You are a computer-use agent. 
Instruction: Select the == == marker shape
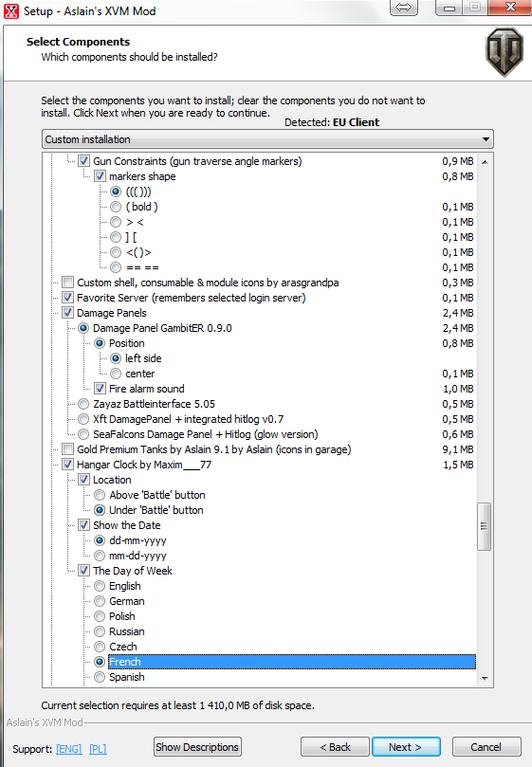point(116,267)
